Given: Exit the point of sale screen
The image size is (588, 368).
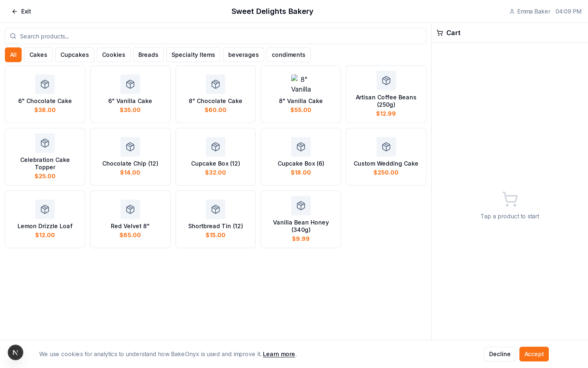Looking at the screenshot, I should pos(21,11).
